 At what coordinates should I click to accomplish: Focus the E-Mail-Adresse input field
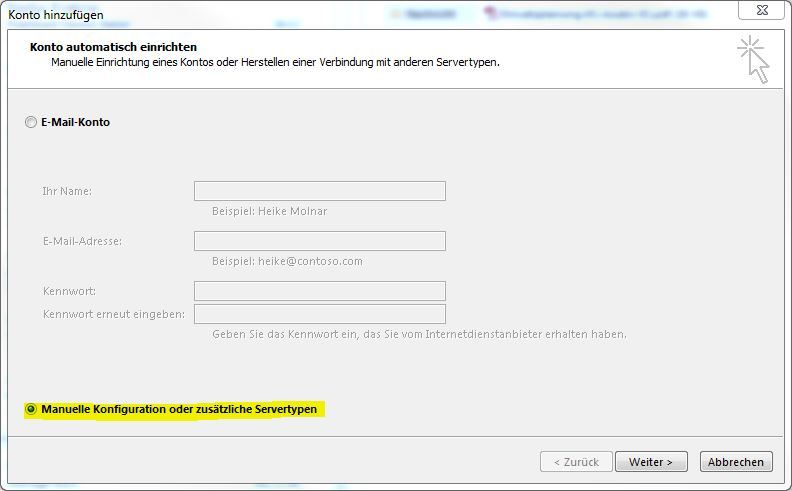click(320, 241)
